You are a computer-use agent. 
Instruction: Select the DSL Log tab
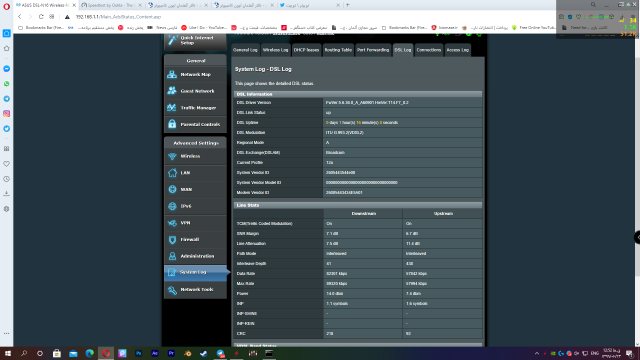pyautogui.click(x=403, y=50)
